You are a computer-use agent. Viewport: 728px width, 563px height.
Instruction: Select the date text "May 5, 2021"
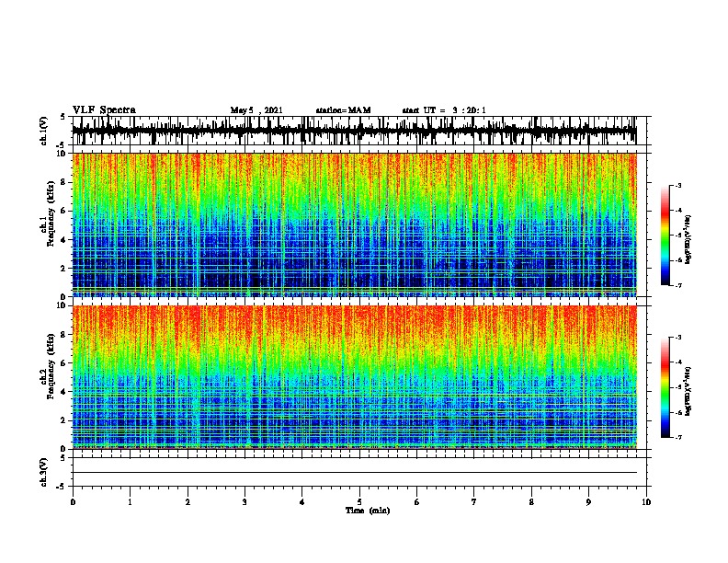pos(256,110)
